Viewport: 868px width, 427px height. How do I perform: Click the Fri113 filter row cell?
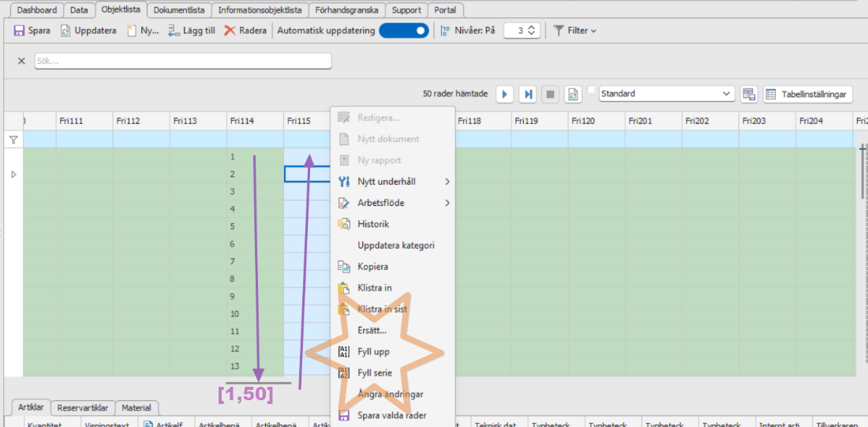click(x=198, y=140)
